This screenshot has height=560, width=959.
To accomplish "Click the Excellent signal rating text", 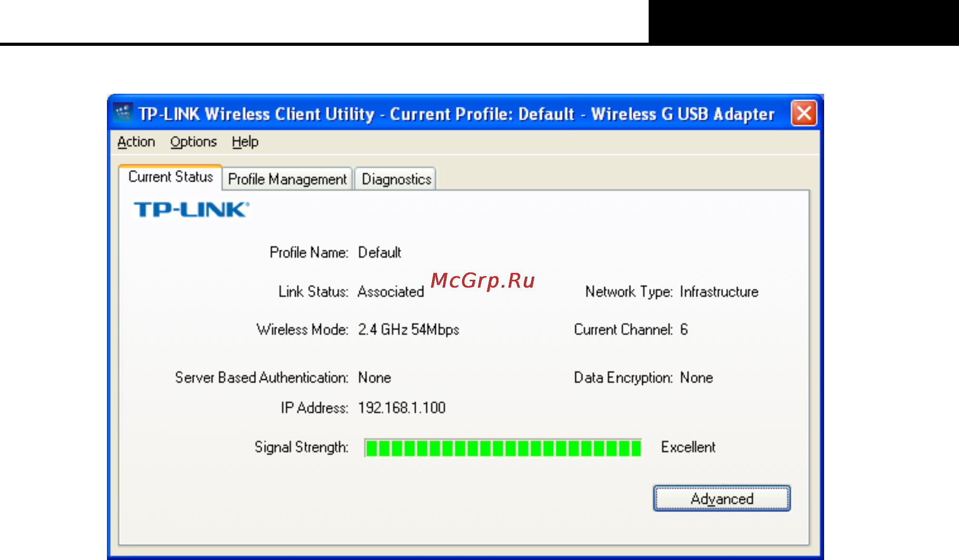I will [688, 447].
